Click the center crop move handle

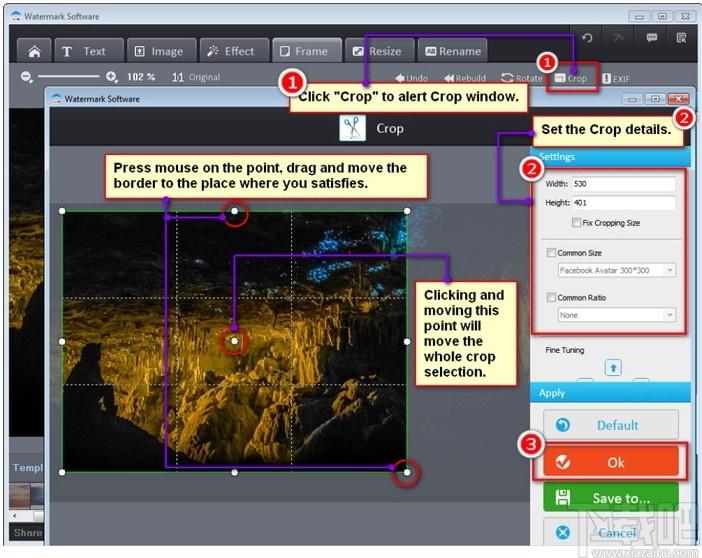(235, 341)
